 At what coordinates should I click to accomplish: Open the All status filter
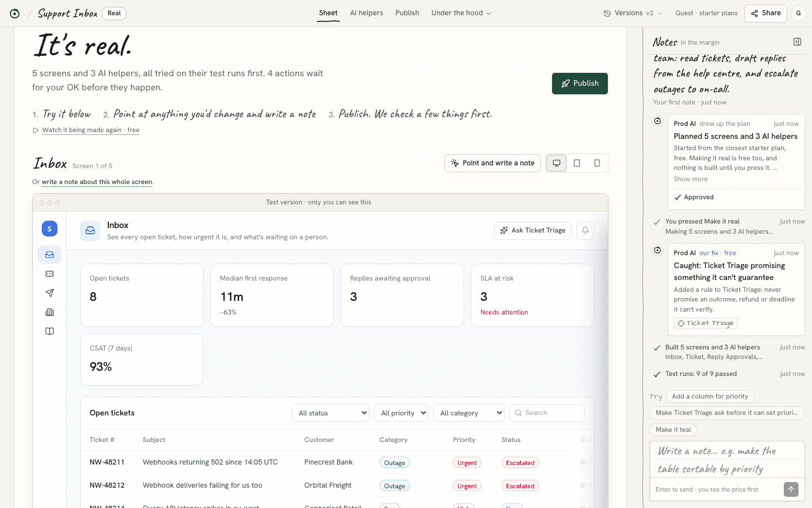(x=330, y=413)
